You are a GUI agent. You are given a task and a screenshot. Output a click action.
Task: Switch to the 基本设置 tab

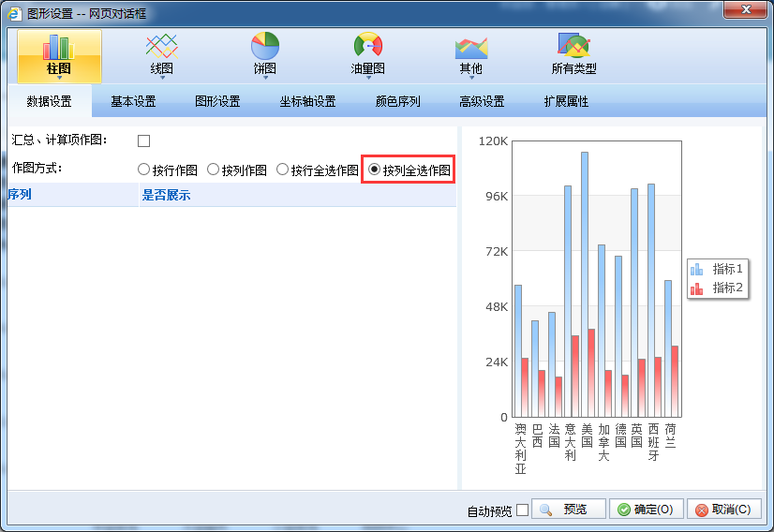pyautogui.click(x=133, y=101)
